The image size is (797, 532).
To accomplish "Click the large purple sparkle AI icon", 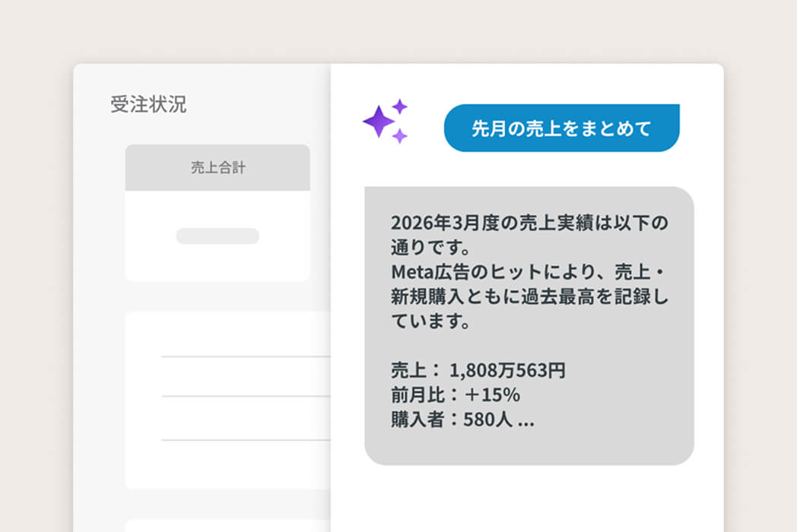I will pyautogui.click(x=378, y=122).
